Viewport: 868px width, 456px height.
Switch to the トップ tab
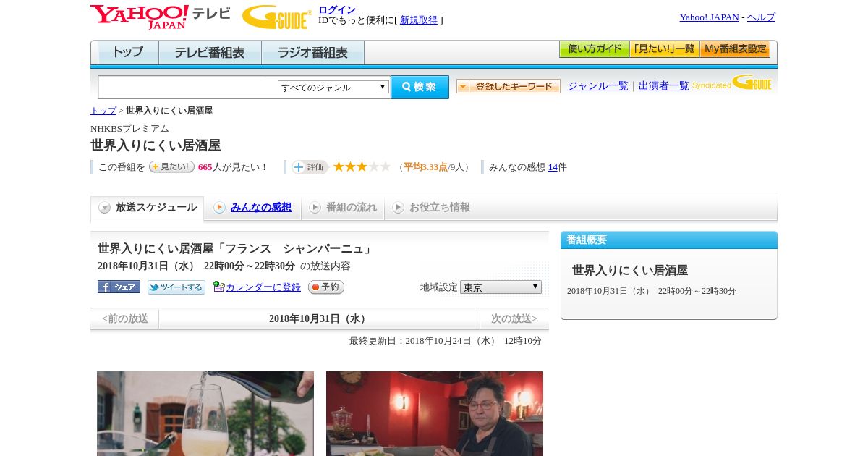point(128,53)
